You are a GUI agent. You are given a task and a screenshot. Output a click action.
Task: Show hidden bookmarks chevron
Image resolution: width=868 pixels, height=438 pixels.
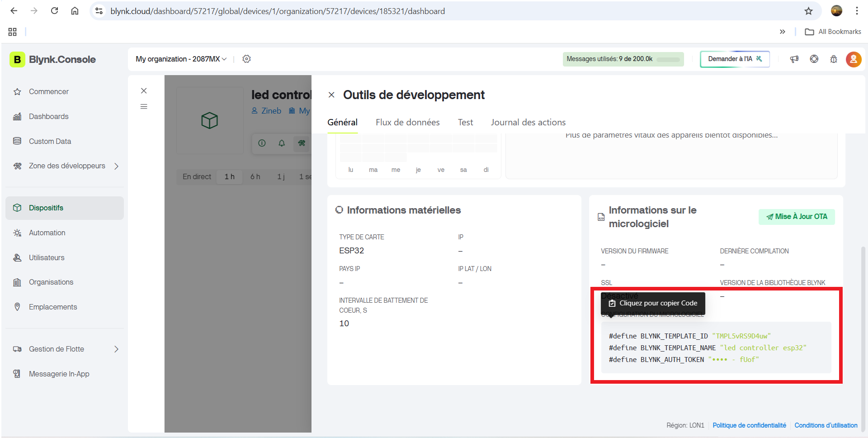(x=783, y=32)
